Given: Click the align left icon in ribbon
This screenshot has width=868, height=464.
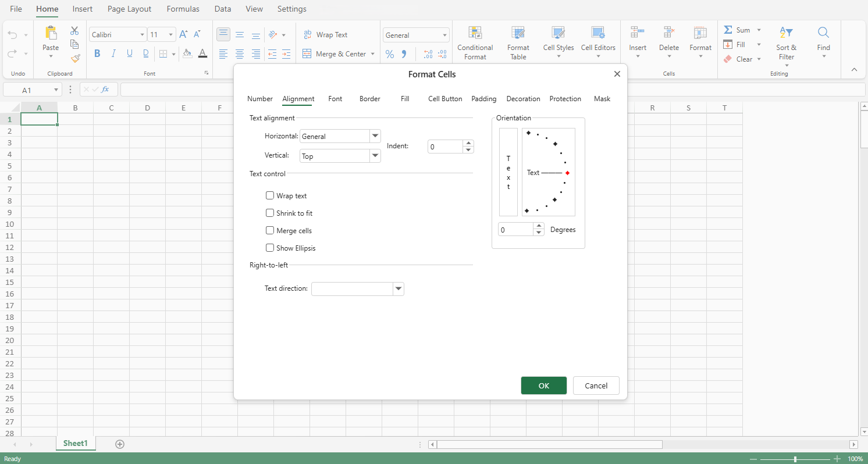Looking at the screenshot, I should coord(223,54).
